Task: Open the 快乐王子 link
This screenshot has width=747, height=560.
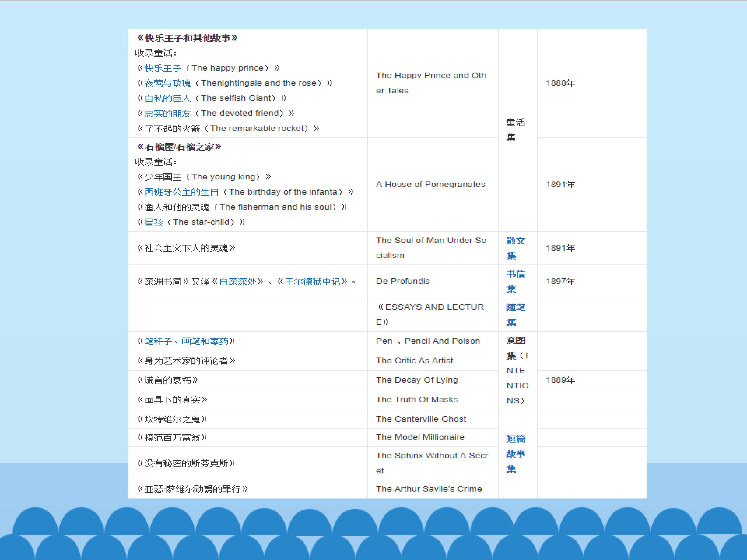Action: 163,68
